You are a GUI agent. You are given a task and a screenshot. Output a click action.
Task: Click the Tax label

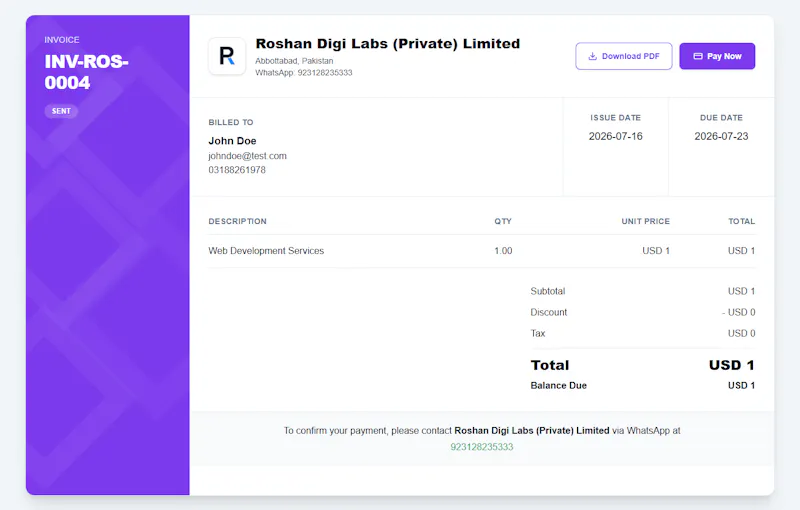tap(538, 334)
